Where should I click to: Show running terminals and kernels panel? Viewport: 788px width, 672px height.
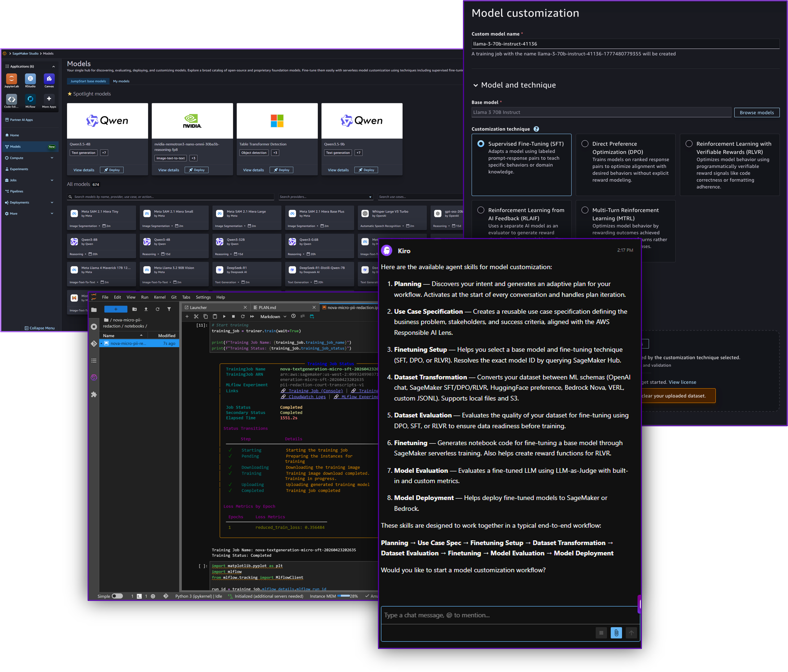[x=94, y=326]
